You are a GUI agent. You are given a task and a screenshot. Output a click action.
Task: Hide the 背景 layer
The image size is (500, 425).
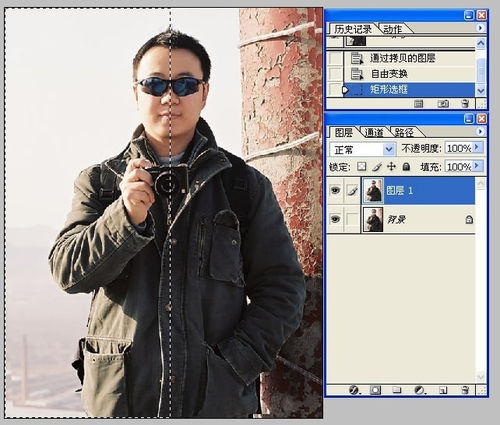click(335, 219)
